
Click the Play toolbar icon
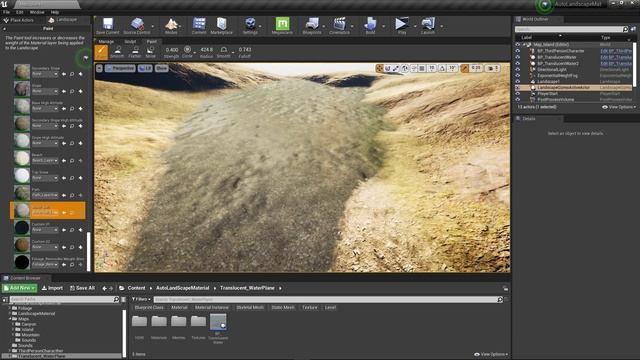[x=402, y=26]
